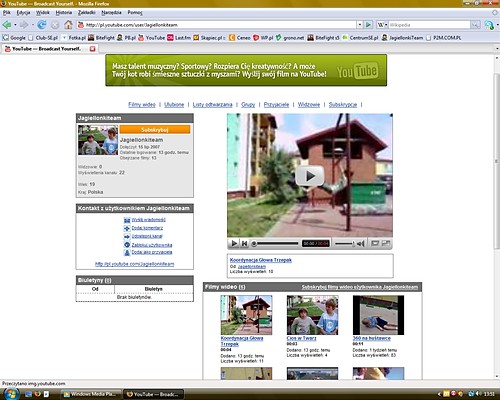Open the Filmy wideo channel link
Image resolution: width=500 pixels, height=400 pixels.
(x=142, y=105)
